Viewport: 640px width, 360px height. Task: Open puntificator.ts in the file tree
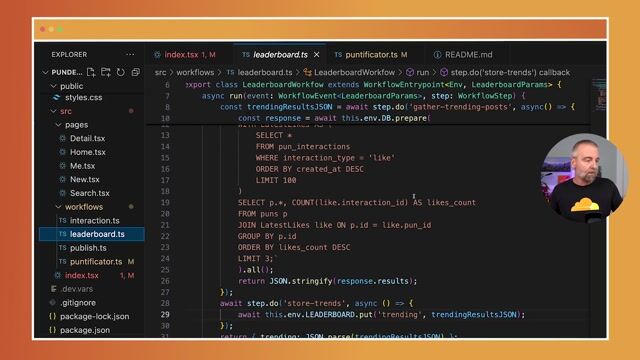click(x=96, y=262)
